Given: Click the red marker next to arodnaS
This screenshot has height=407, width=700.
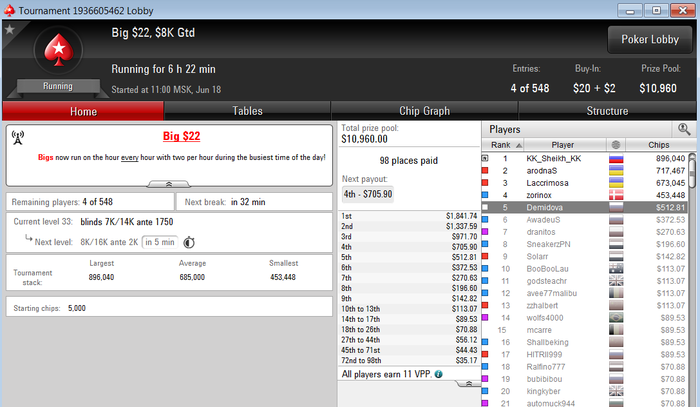Looking at the screenshot, I should 485,170.
